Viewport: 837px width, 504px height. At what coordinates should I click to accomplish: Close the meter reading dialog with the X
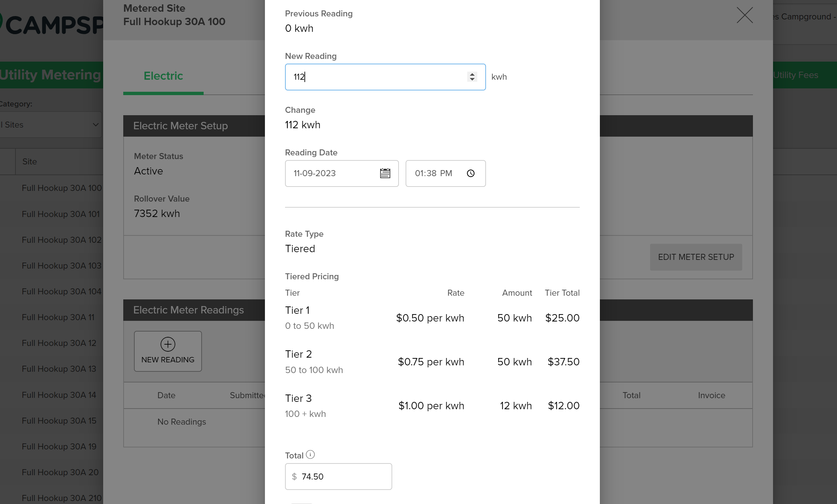pyautogui.click(x=745, y=15)
